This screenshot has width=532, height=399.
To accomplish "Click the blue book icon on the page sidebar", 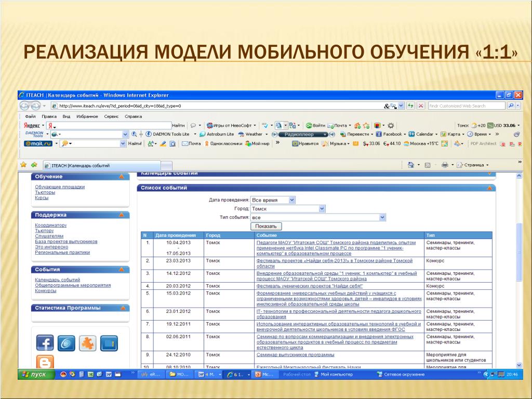I will 109,343.
